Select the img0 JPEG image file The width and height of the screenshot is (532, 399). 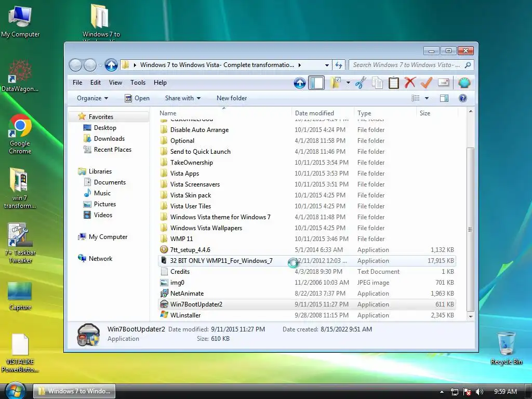click(177, 282)
